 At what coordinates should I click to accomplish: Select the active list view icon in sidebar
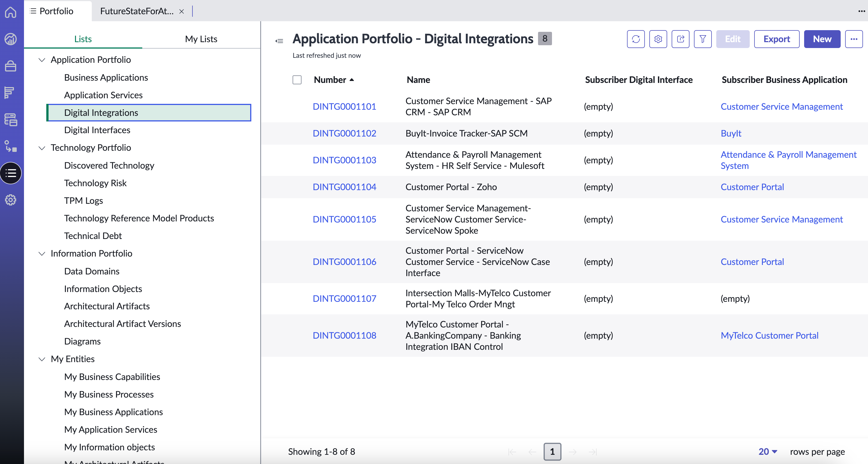11,173
